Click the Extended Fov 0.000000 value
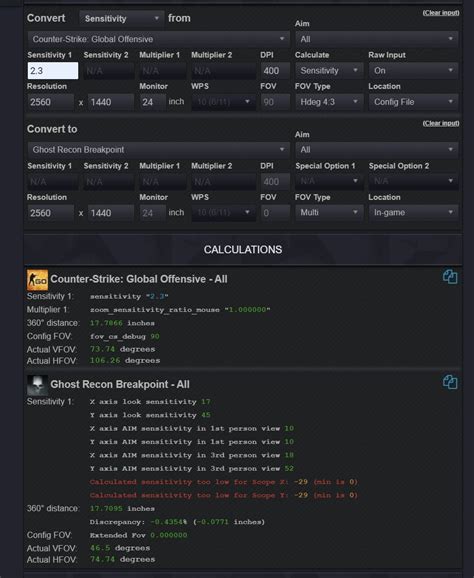474x578 pixels. (138, 535)
